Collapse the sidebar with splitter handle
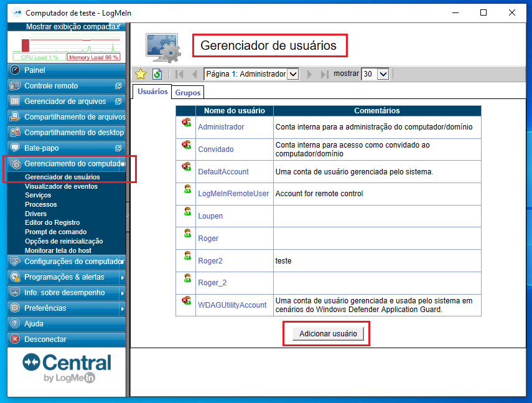Screen dimensions: 532x403 tap(128, 216)
